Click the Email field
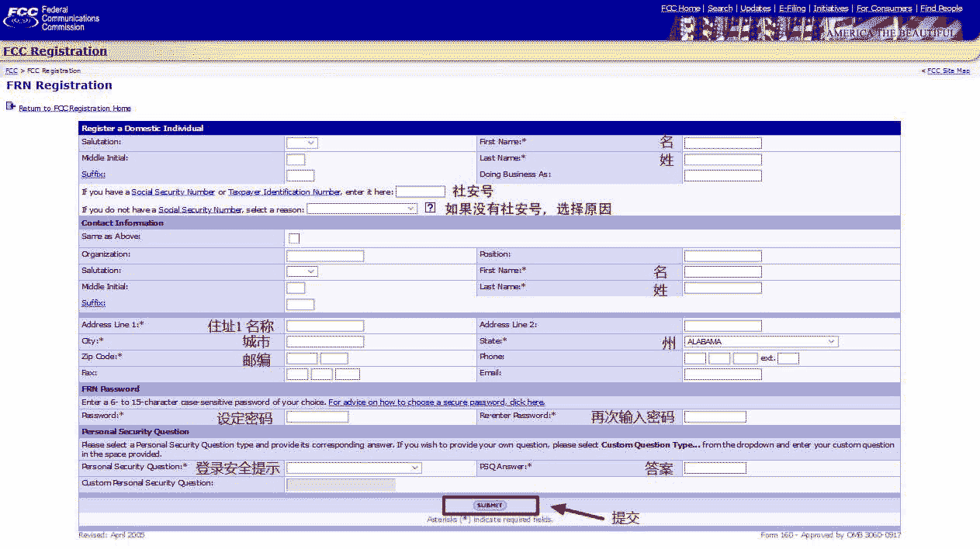Screen dimensions: 980x549 click(722, 375)
